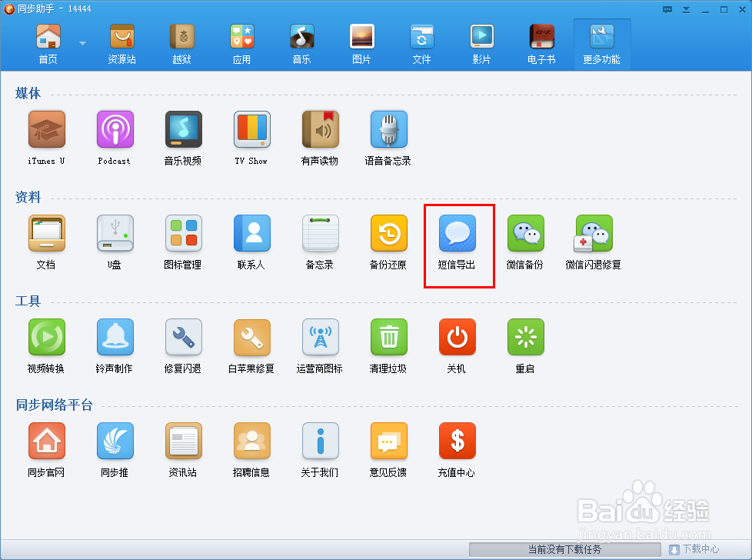Open 语音备忘录 voice memos icon
Viewport: 752px width, 560px height.
389,129
